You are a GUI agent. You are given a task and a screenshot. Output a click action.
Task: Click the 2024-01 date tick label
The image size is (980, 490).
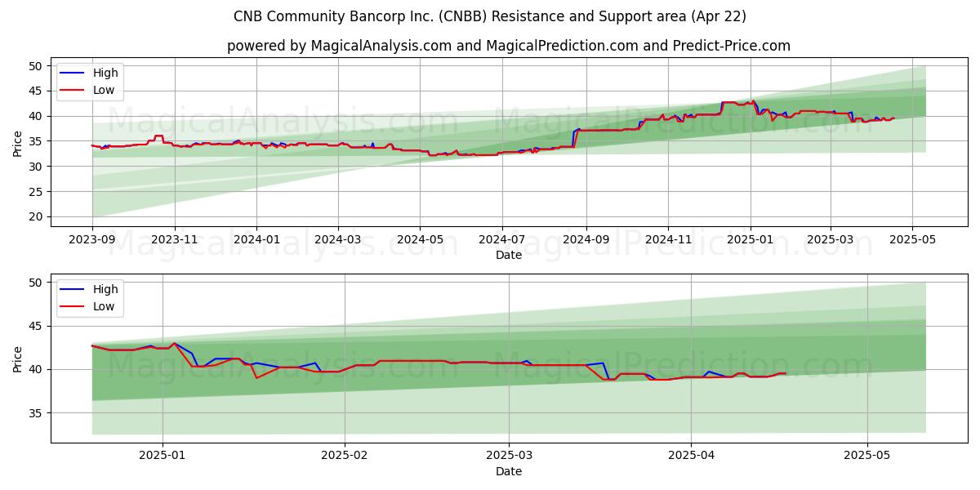[256, 239]
